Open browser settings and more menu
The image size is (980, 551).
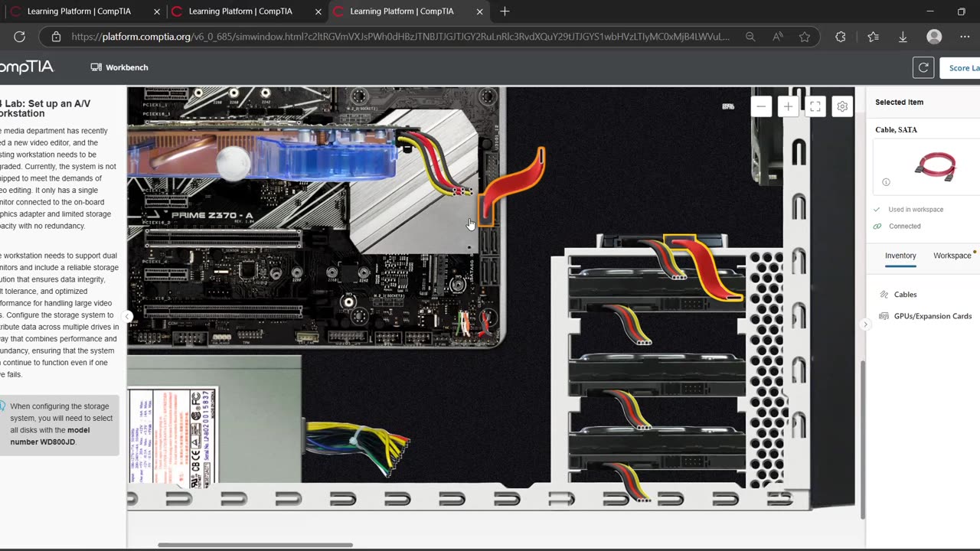click(x=965, y=37)
